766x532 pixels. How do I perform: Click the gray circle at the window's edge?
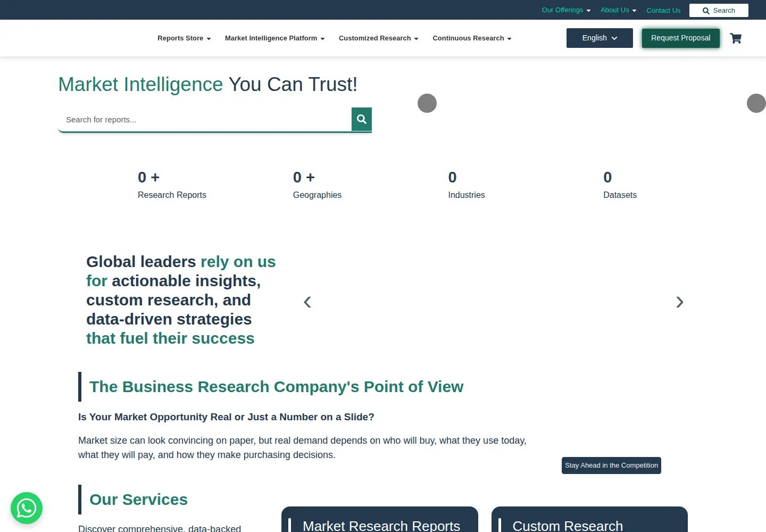(x=756, y=103)
